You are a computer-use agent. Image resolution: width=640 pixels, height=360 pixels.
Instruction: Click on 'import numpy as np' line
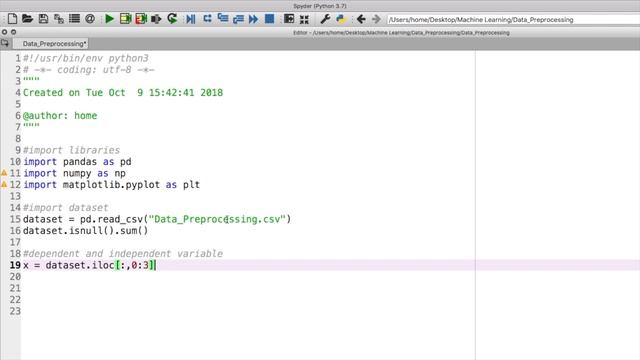click(74, 173)
